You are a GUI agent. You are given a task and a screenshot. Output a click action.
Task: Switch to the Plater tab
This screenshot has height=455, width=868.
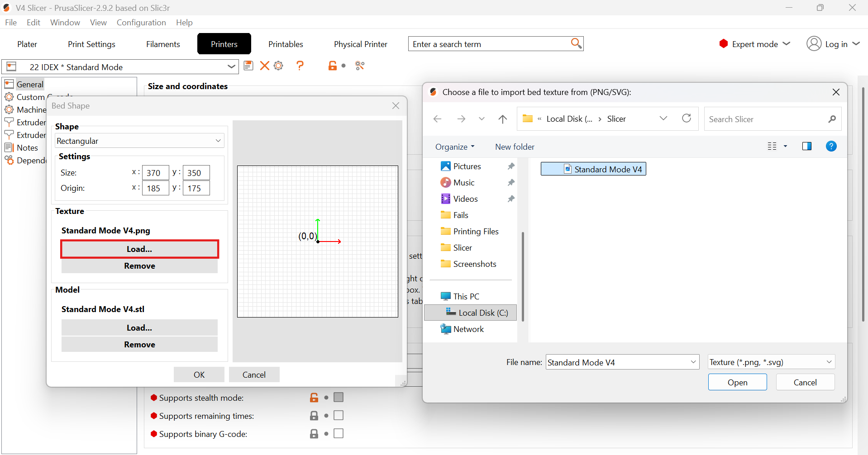[27, 44]
